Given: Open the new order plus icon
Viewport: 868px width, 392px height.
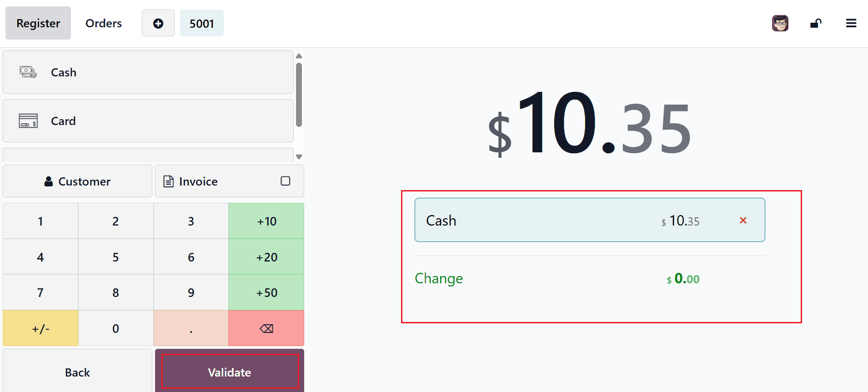Looking at the screenshot, I should (x=158, y=23).
